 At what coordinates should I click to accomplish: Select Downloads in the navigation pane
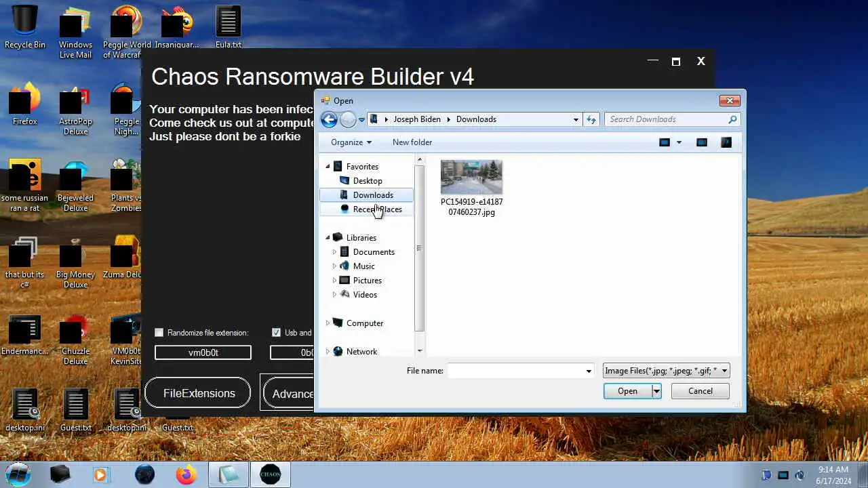click(x=367, y=195)
